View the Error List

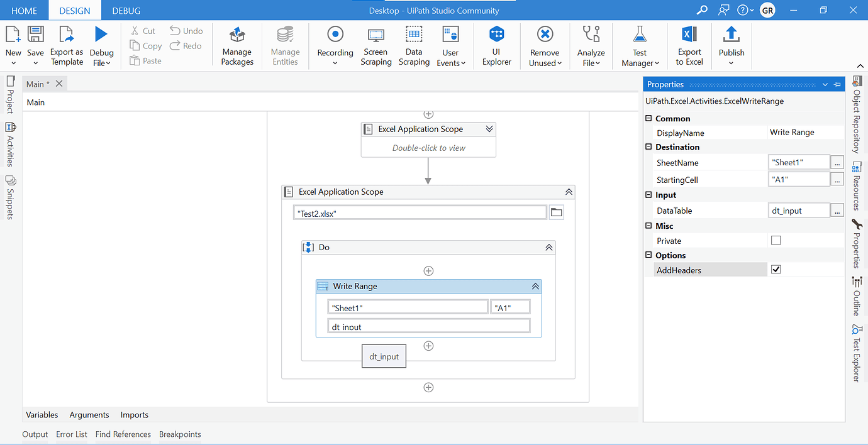pos(71,434)
